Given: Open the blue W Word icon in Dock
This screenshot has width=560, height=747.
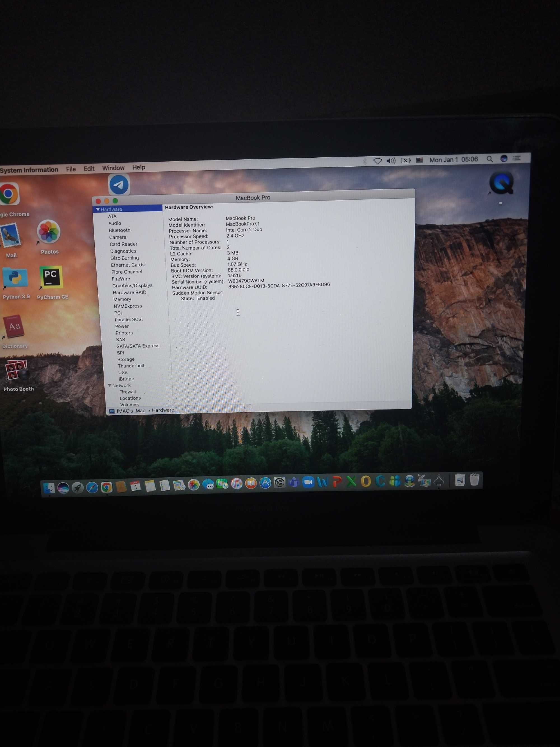Looking at the screenshot, I should pyautogui.click(x=322, y=482).
